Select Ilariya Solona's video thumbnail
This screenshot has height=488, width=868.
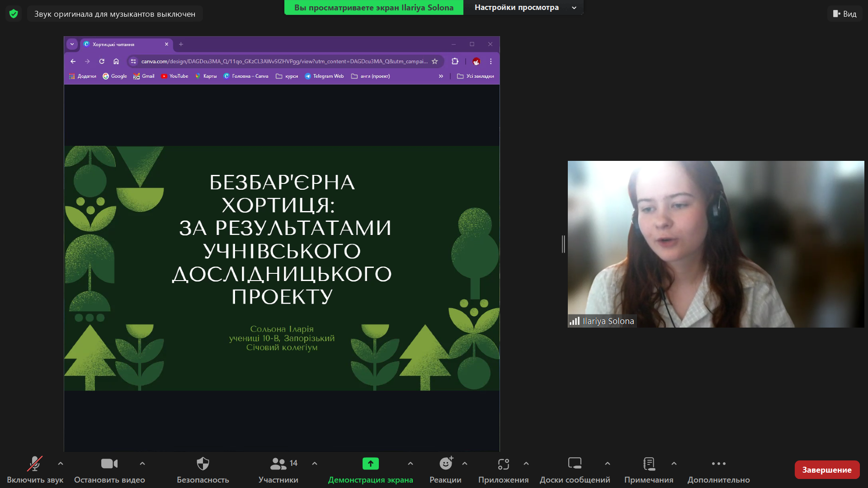(x=716, y=244)
